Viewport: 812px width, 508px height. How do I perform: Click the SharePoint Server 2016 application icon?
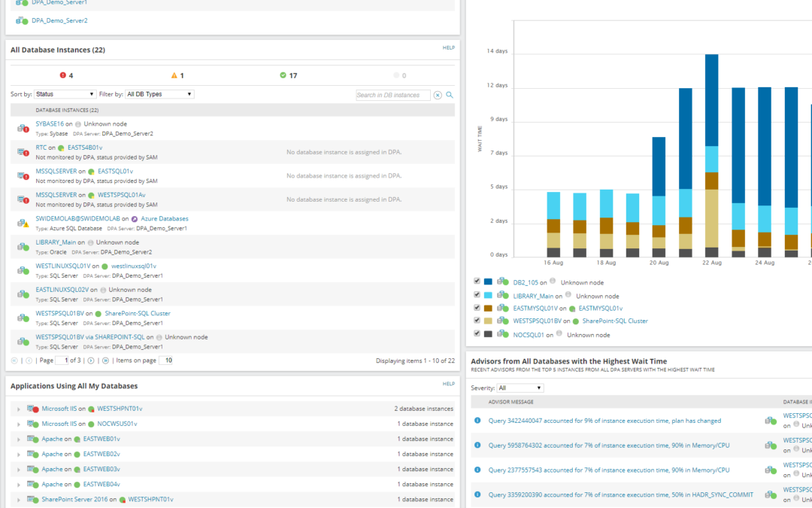click(x=33, y=500)
